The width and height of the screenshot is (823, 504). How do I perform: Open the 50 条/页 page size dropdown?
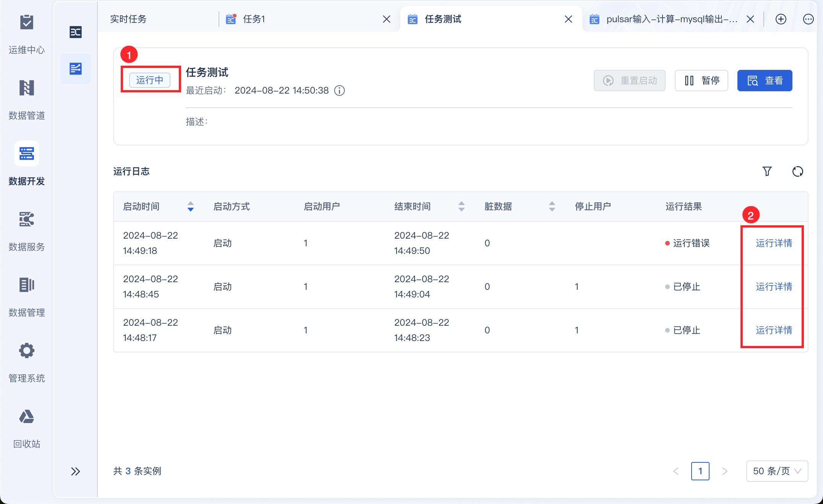(777, 471)
